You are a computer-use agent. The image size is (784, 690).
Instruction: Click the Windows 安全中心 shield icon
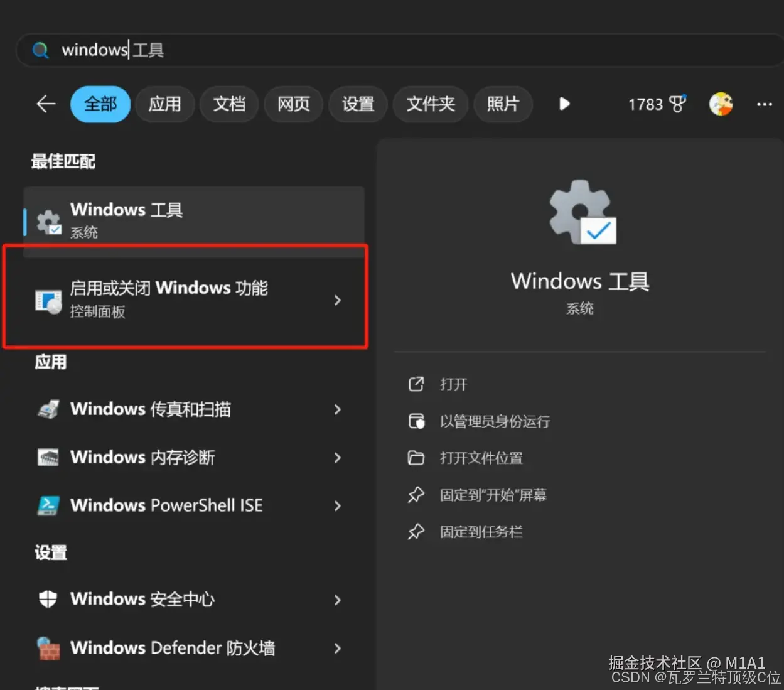click(48, 600)
